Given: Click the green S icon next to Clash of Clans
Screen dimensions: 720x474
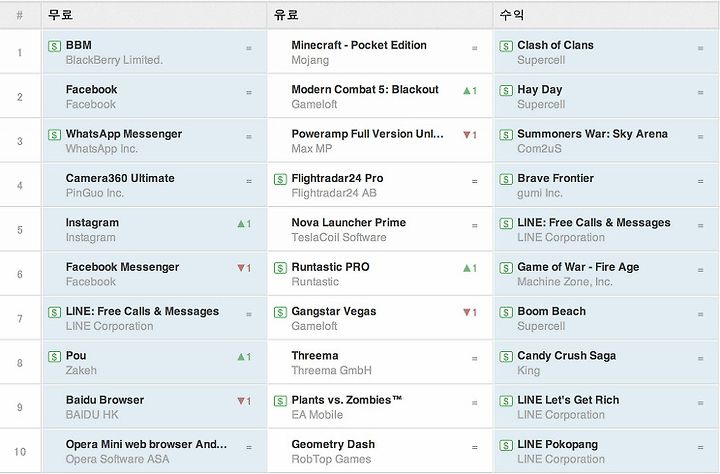Looking at the screenshot, I should (x=506, y=46).
